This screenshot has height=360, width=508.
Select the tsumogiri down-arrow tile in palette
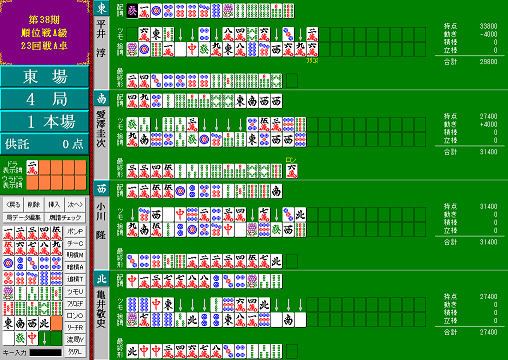tap(44, 338)
